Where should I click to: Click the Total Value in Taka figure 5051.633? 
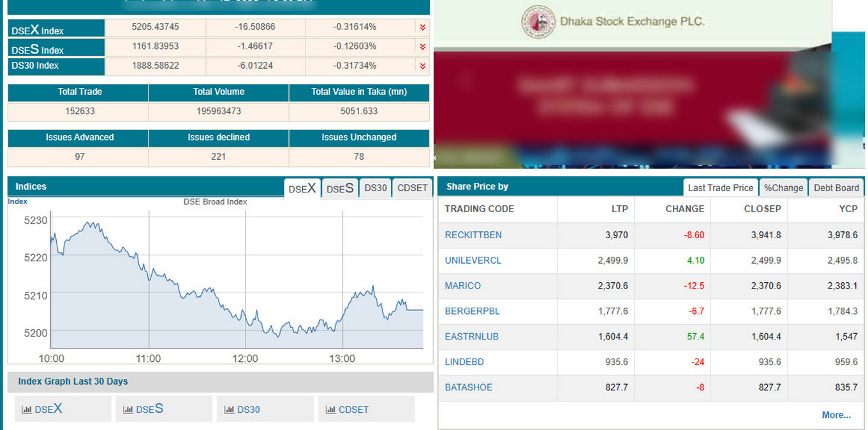tap(359, 111)
